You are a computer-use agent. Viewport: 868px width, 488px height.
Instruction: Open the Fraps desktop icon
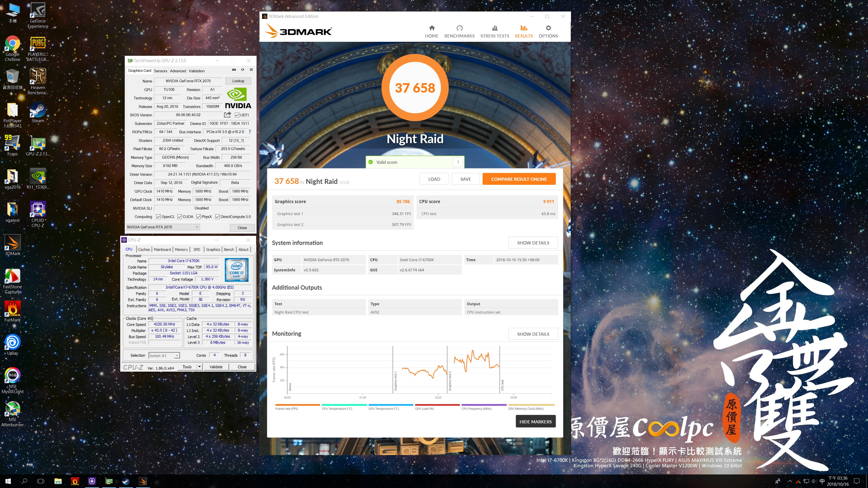(12, 145)
